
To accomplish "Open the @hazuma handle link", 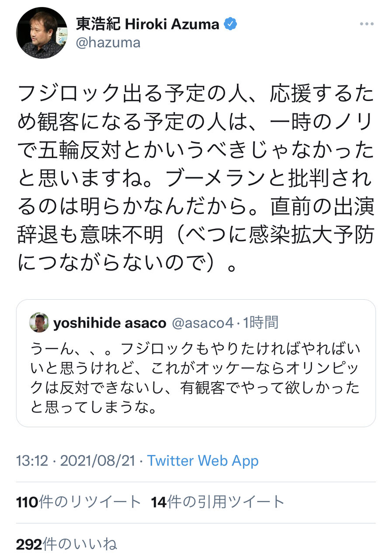I will pos(108,43).
